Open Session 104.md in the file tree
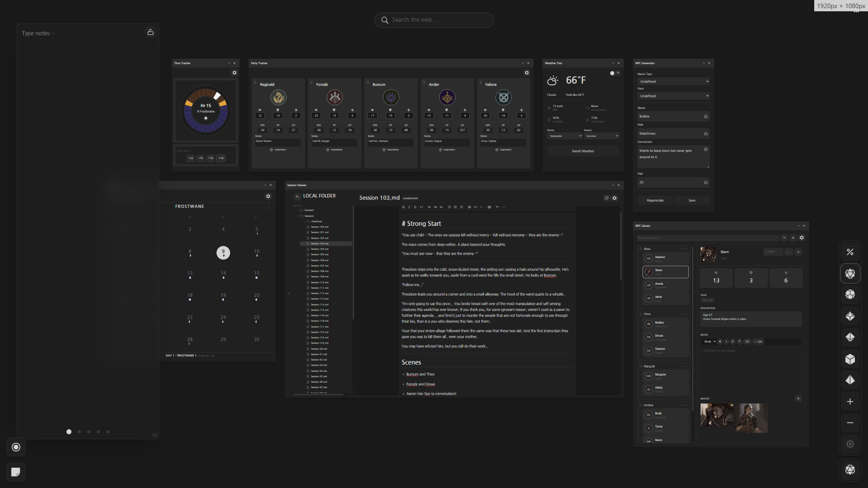Screen dimensions: 868x488 319,249
